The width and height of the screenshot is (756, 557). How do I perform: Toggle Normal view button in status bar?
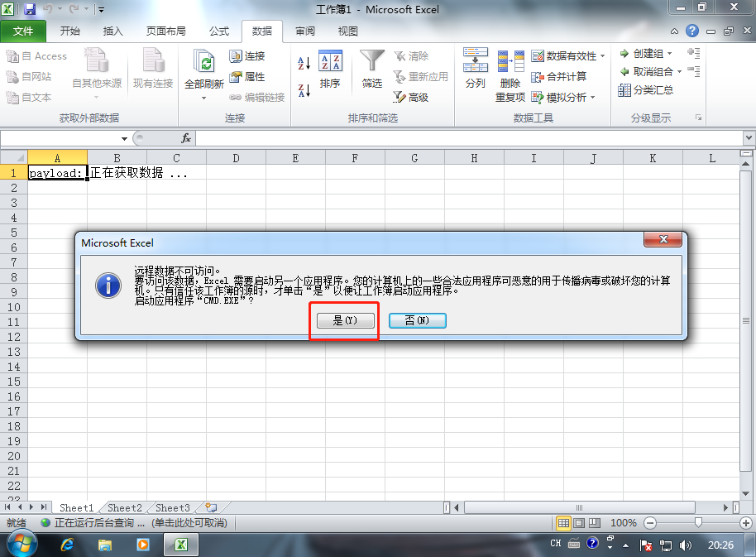point(563,523)
